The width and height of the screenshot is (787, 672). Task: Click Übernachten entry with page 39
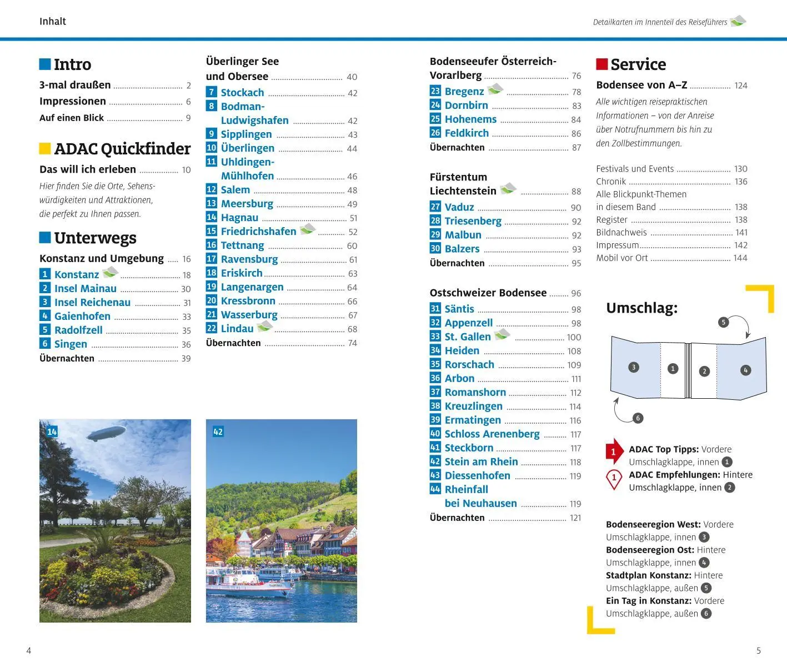(x=115, y=358)
